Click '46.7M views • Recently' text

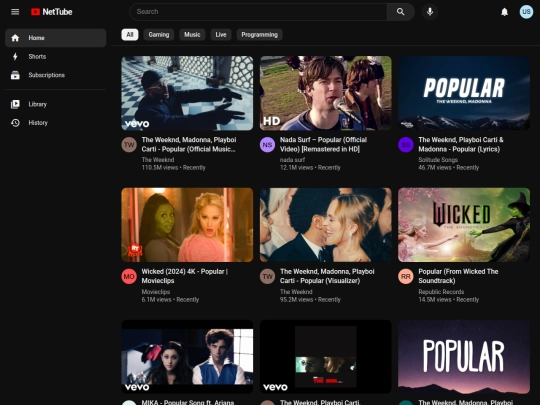(x=449, y=168)
